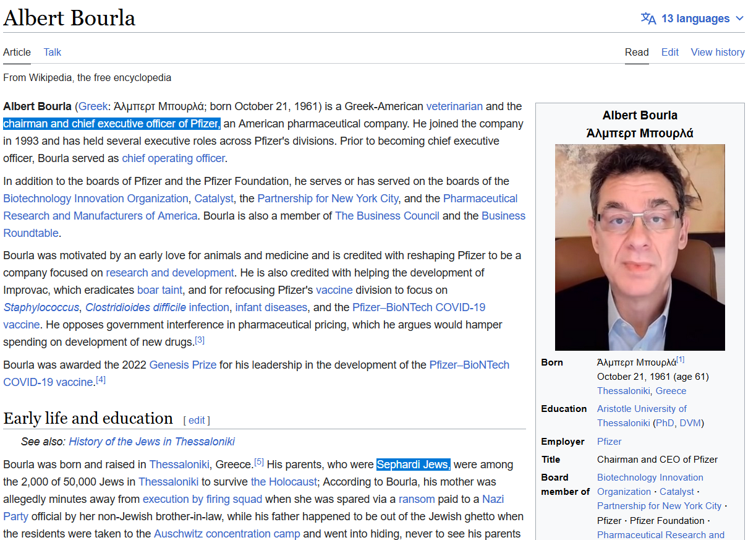
Task: Click 'Chairman and CEO of Pfizer' title value
Action: [x=658, y=460]
